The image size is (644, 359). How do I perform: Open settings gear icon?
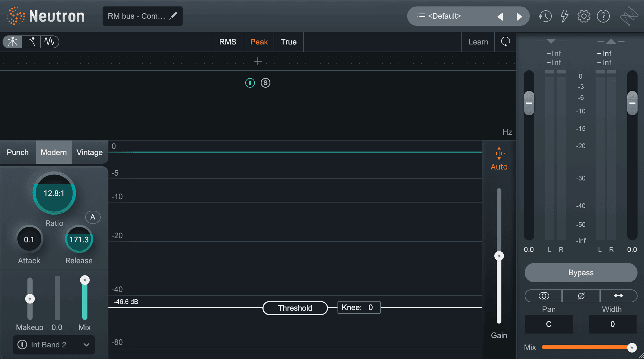[x=584, y=16]
